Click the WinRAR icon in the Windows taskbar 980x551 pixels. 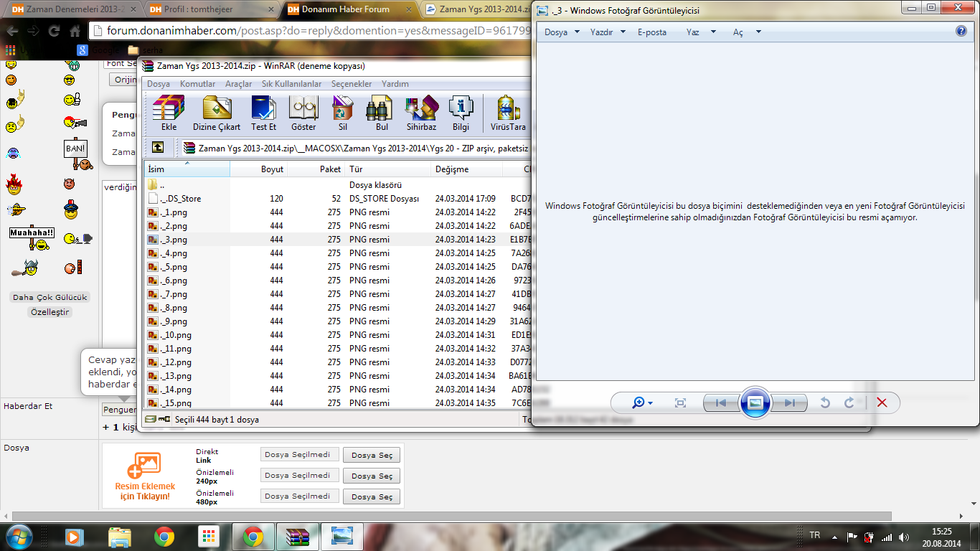click(x=296, y=537)
